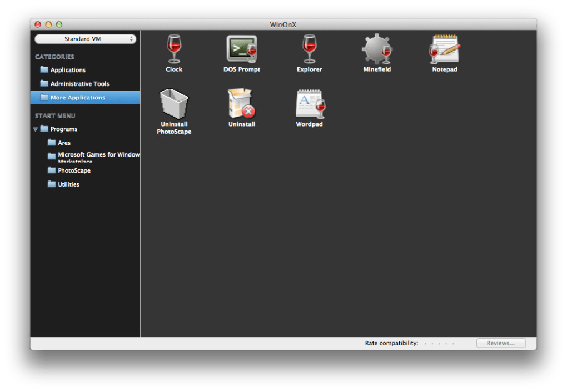
Task: Click the Wordpad label text
Action: click(x=309, y=124)
